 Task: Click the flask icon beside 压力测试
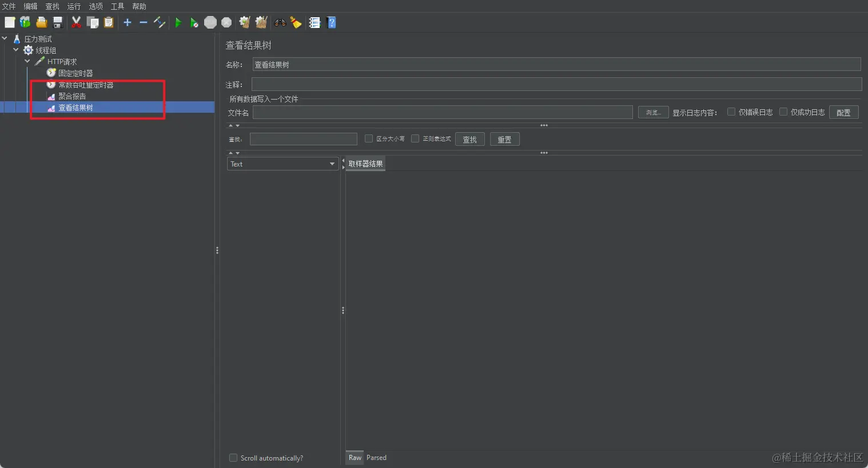(17, 39)
